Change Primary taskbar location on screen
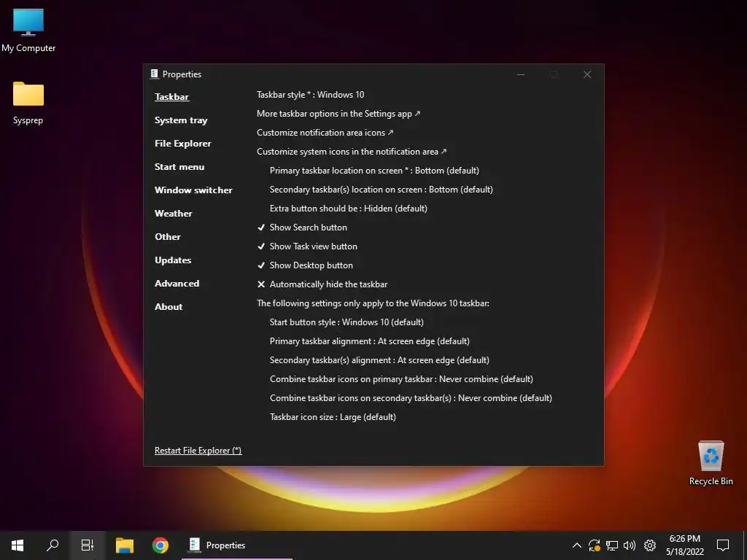The width and height of the screenshot is (747, 560). [374, 171]
